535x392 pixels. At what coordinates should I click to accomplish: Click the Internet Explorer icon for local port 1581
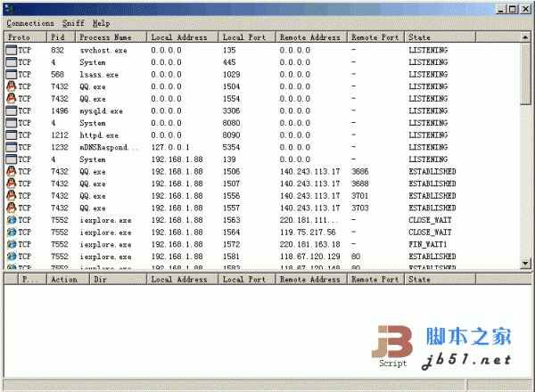pos(12,257)
